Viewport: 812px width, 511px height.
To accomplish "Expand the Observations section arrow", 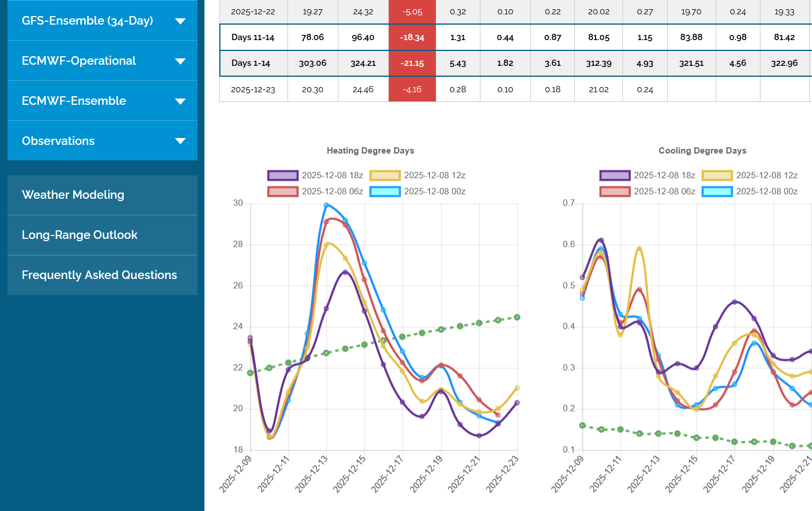I will coord(180,141).
